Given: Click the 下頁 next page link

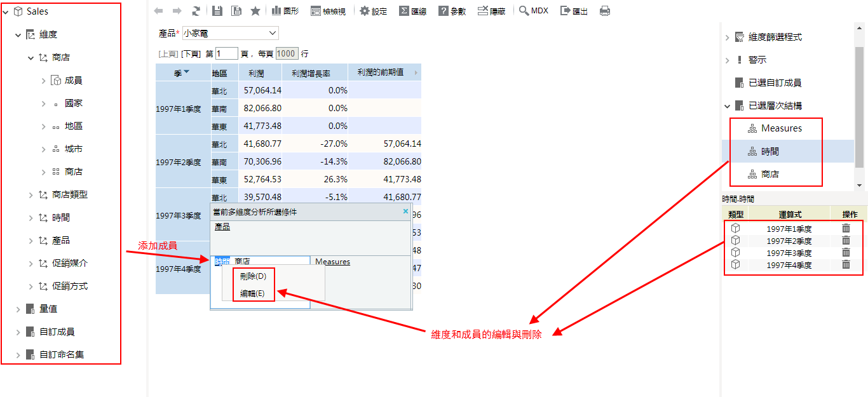Looking at the screenshot, I should 191,54.
